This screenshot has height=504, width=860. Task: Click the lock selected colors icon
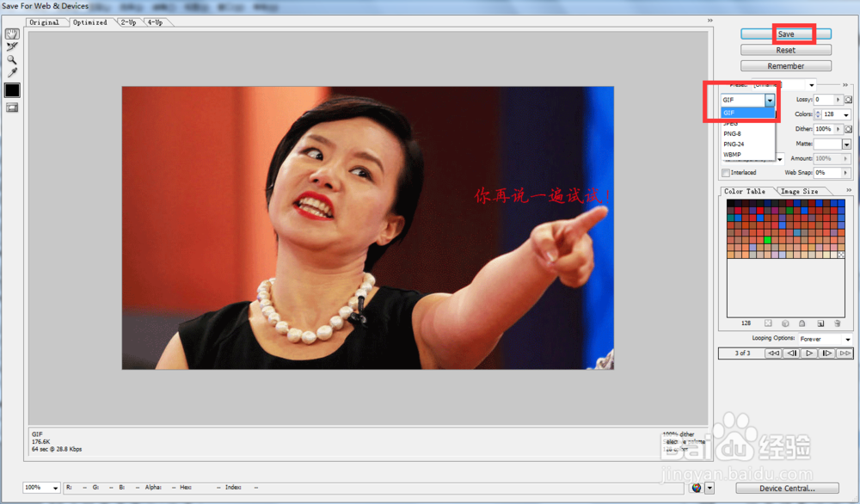(x=802, y=323)
